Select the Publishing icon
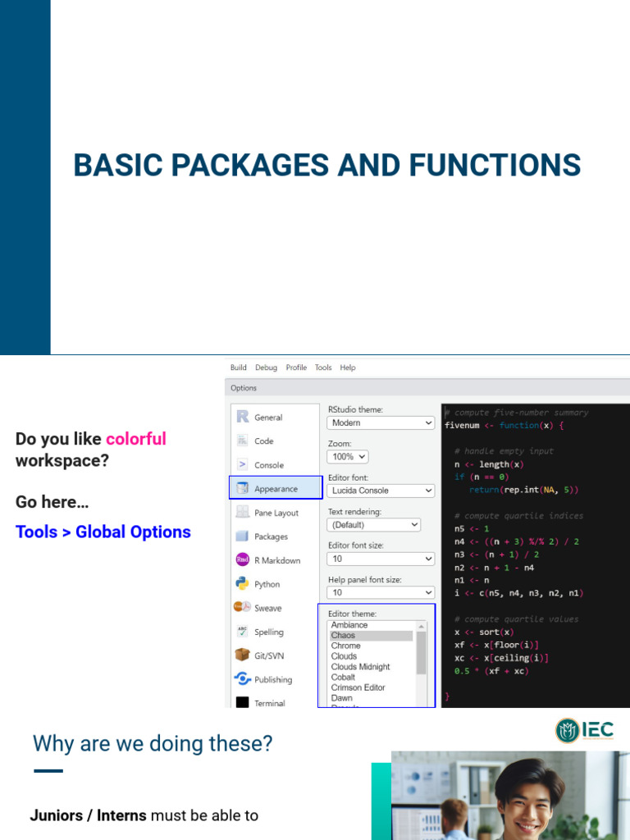 click(x=243, y=678)
